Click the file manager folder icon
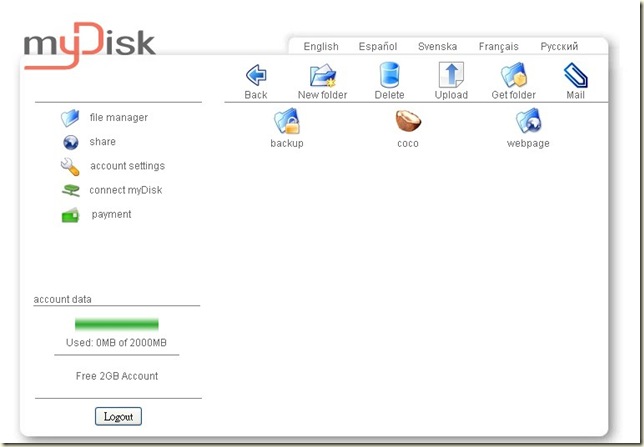 click(70, 118)
